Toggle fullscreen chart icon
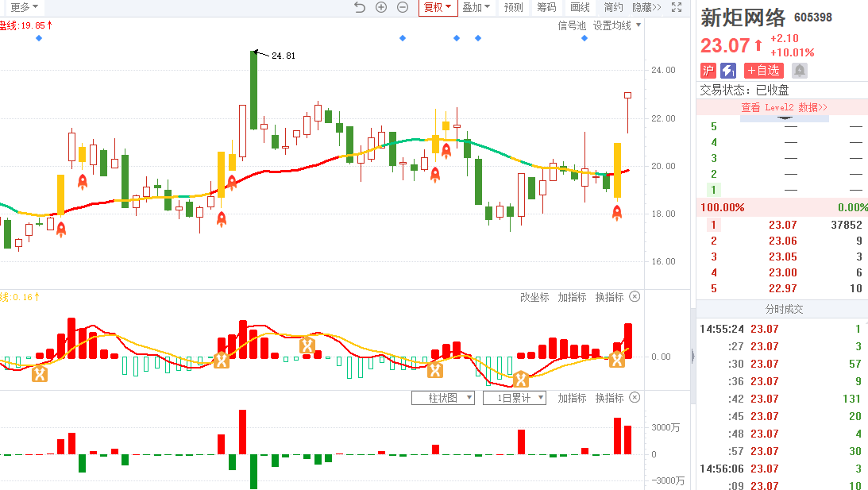The height and width of the screenshot is (490, 868). coord(677,7)
